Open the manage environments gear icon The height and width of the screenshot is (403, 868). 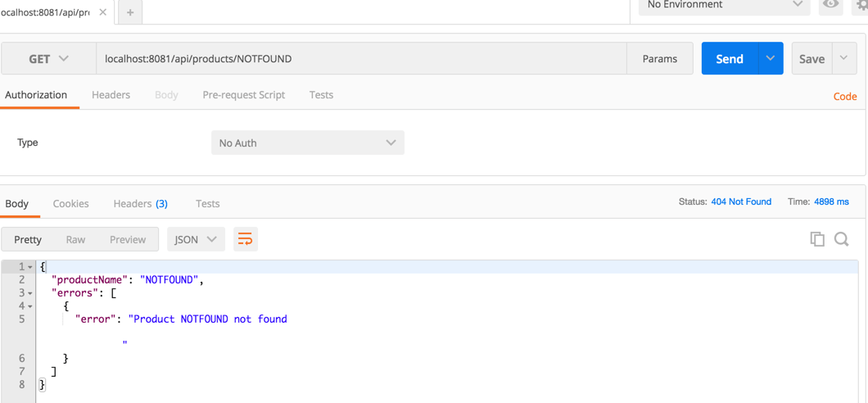pos(861,5)
